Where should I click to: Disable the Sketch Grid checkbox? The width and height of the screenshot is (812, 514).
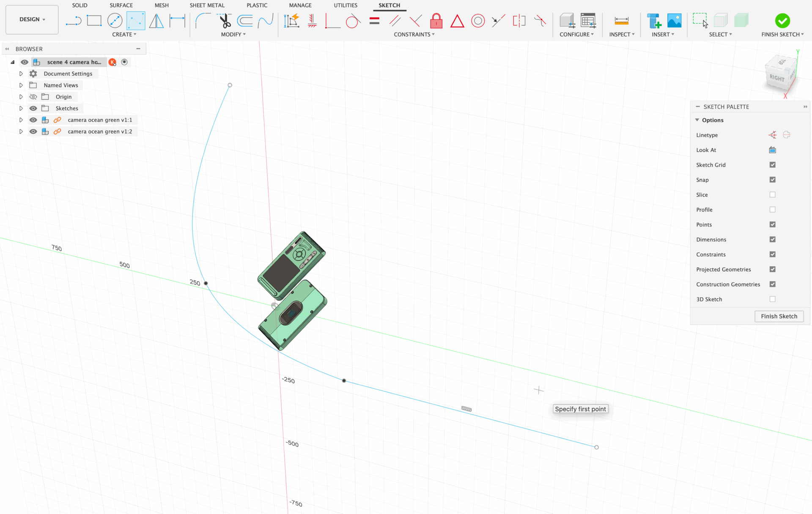[772, 165]
